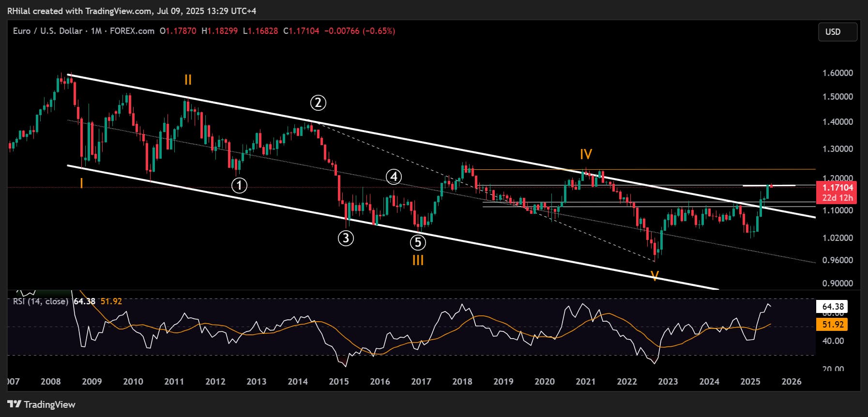Click the 1.60000 level on price axis

tap(838, 73)
